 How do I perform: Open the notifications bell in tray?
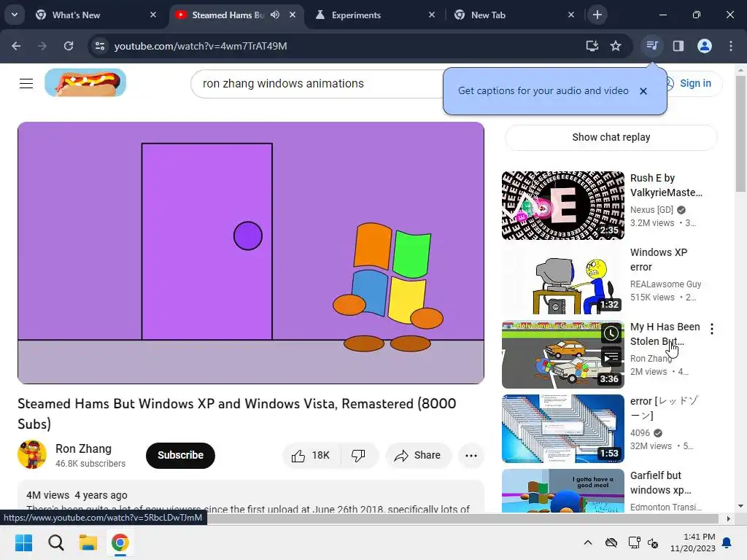pos(727,542)
